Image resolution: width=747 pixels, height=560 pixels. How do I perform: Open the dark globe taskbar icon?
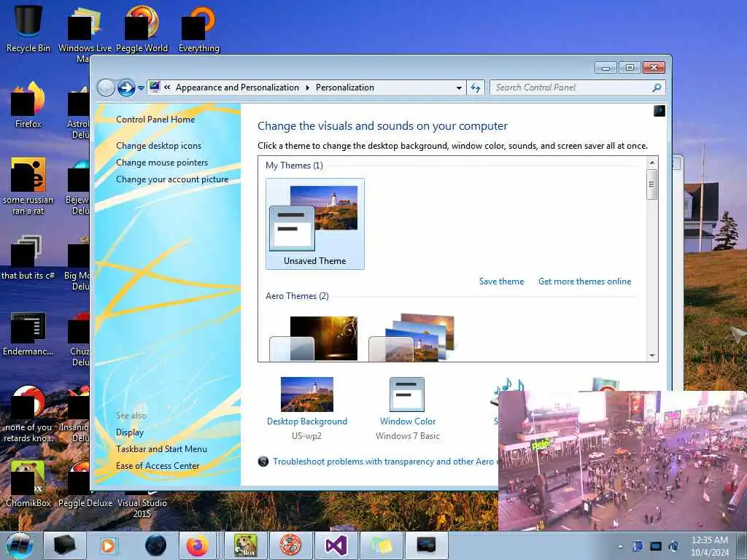coord(156,545)
